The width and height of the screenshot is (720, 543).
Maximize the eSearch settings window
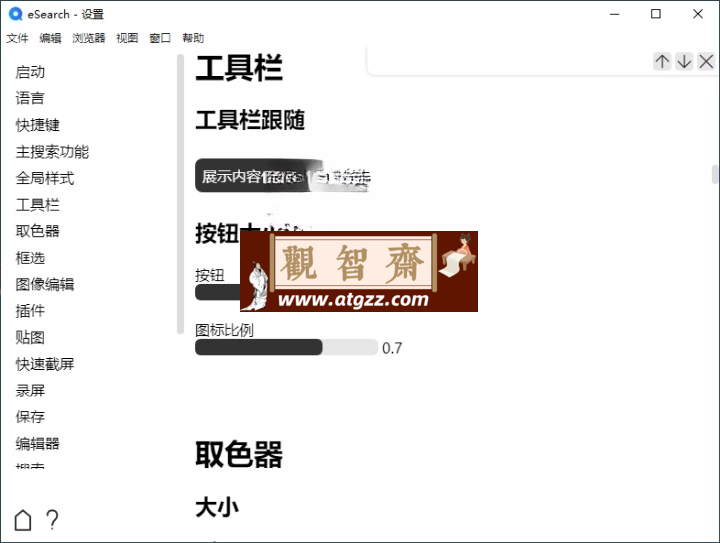pos(656,14)
